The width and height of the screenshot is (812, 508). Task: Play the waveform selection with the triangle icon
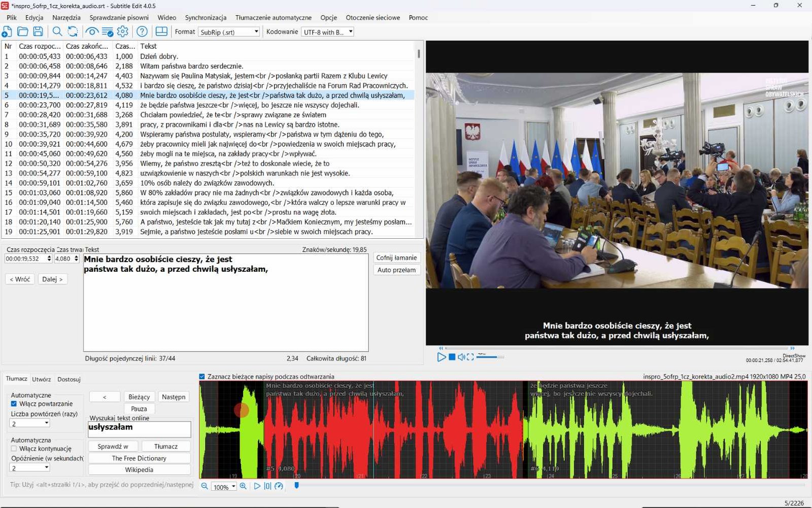(257, 486)
